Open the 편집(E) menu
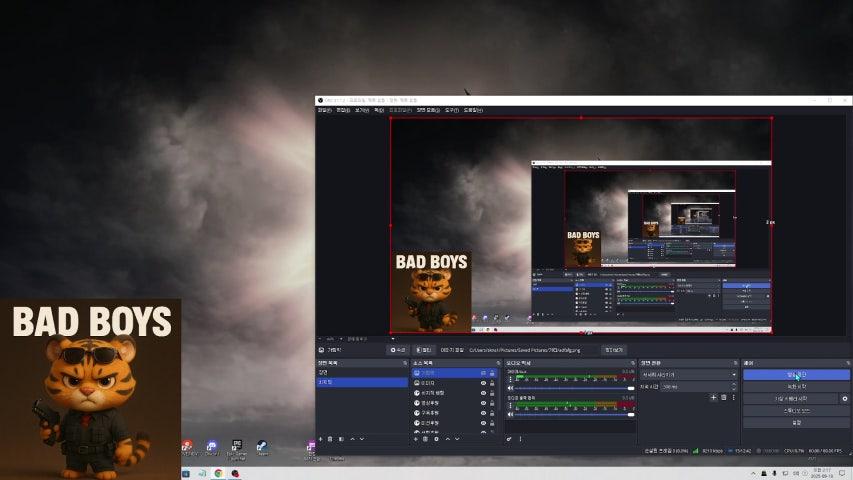 tap(343, 110)
